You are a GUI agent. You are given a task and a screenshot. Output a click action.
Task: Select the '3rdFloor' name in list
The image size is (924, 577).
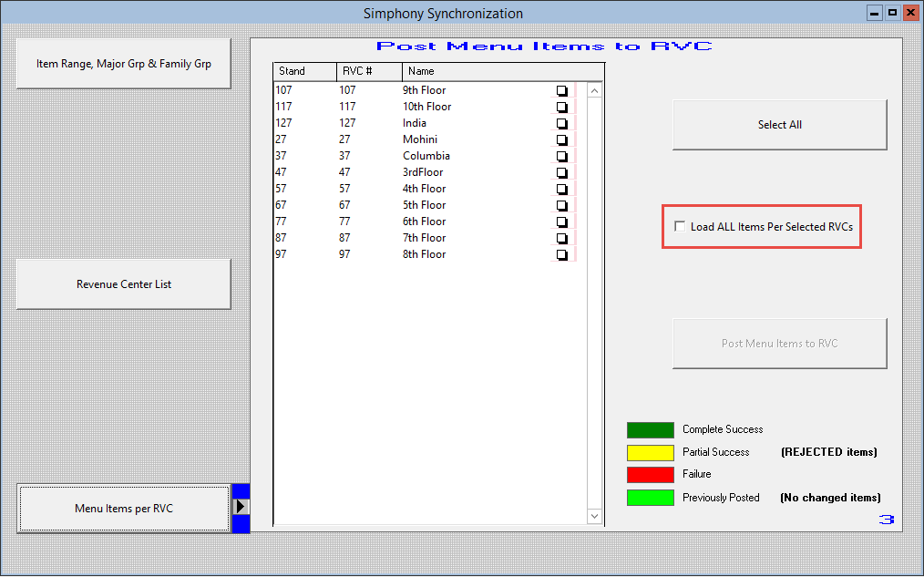pyautogui.click(x=423, y=172)
